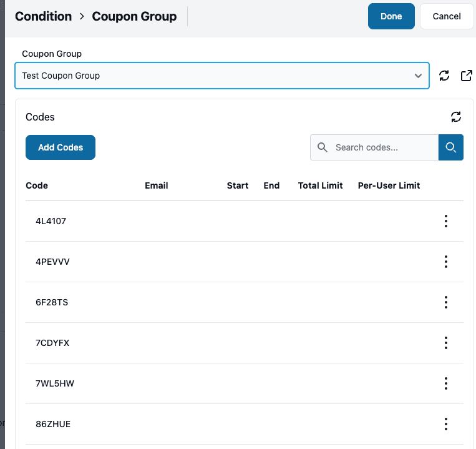Go back to Condition breadcrumb
This screenshot has width=476, height=449.
tap(44, 16)
